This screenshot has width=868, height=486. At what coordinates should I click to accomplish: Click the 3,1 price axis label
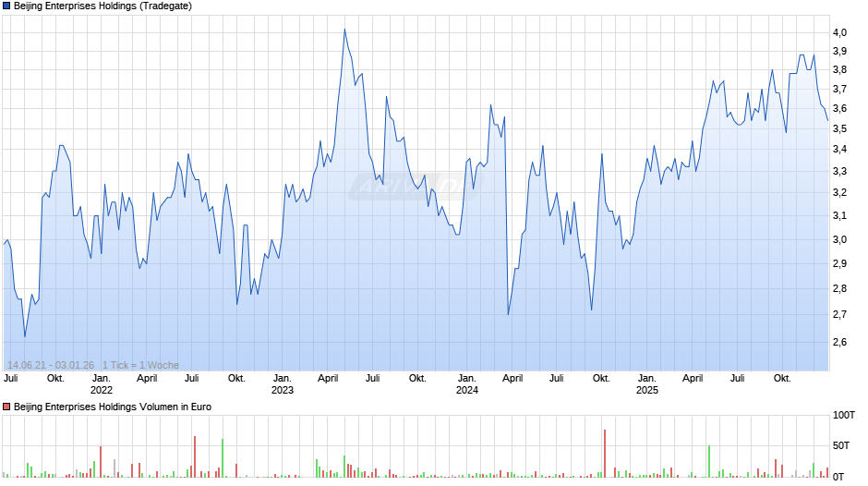click(x=839, y=215)
